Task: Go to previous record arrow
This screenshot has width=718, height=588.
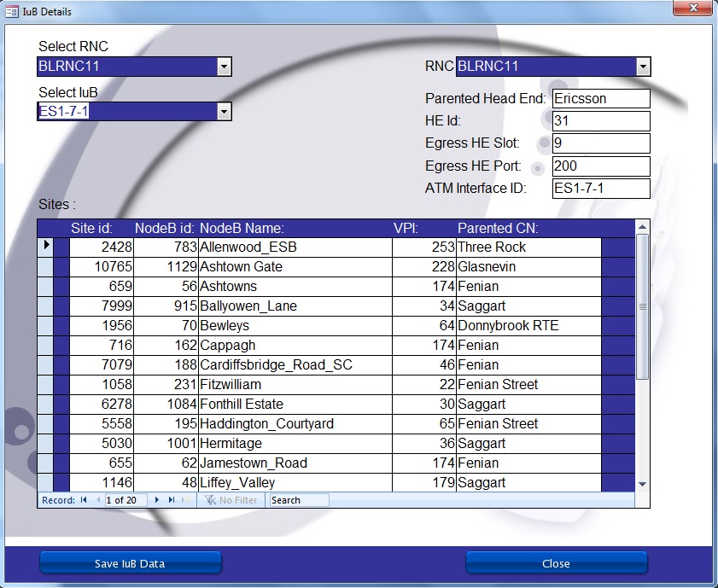Action: point(97,500)
